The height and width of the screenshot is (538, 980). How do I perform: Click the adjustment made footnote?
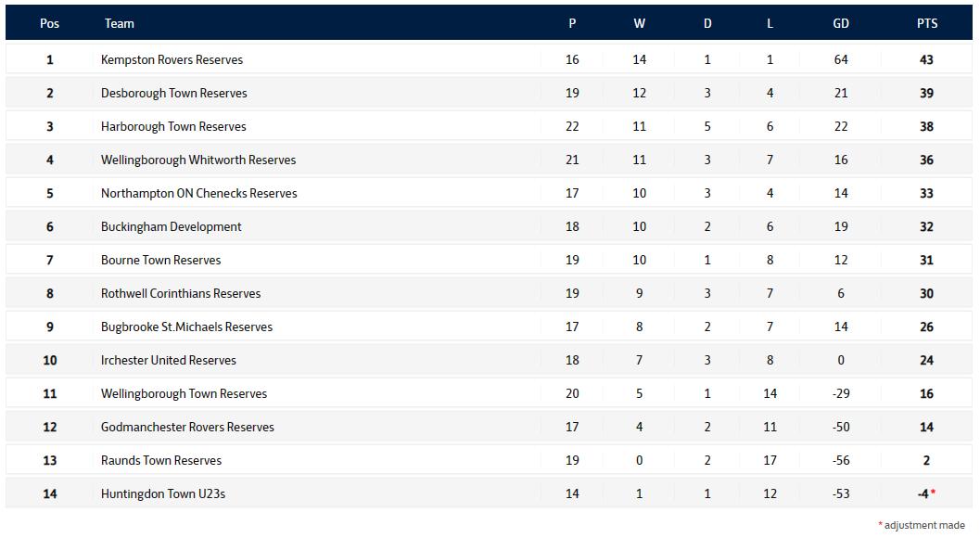pos(923,525)
